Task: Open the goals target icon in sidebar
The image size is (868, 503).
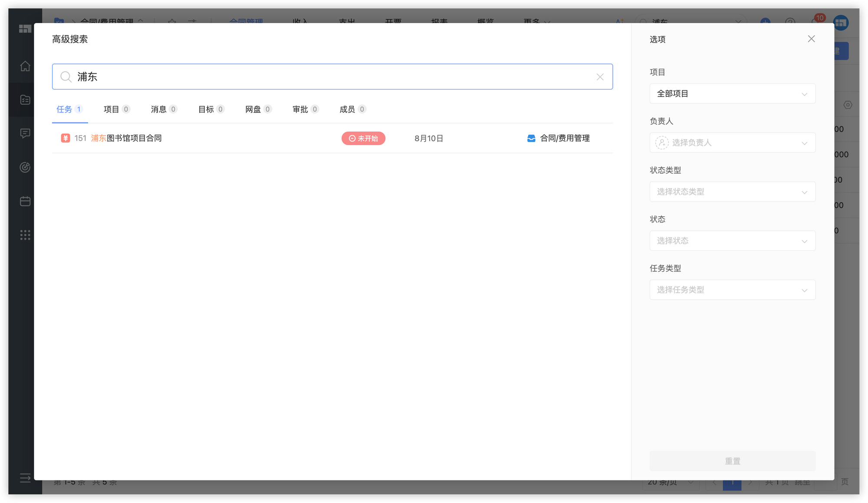Action: click(25, 167)
